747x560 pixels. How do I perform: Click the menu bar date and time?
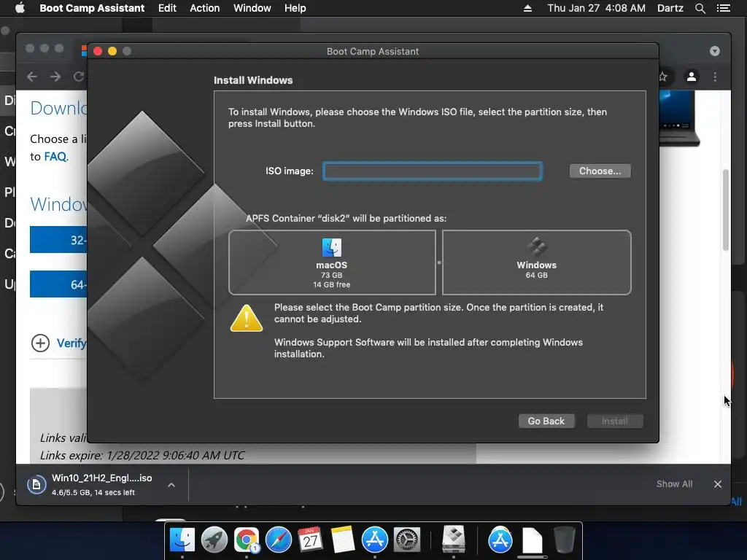(x=596, y=8)
